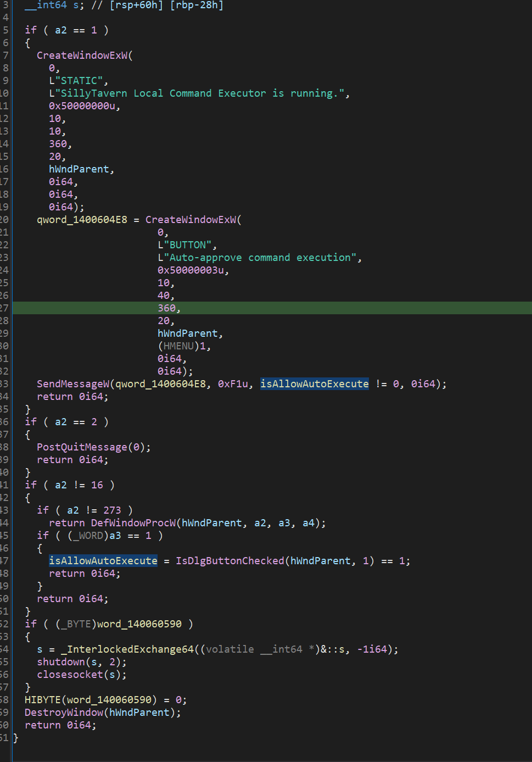The width and height of the screenshot is (532, 762).
Task: Click the highlighted 360 on the green line
Action: [167, 308]
